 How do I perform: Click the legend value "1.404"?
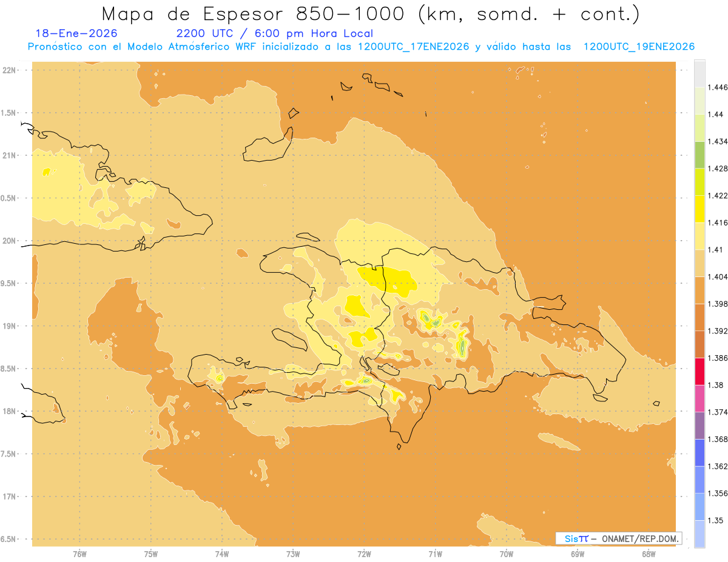coord(718,276)
